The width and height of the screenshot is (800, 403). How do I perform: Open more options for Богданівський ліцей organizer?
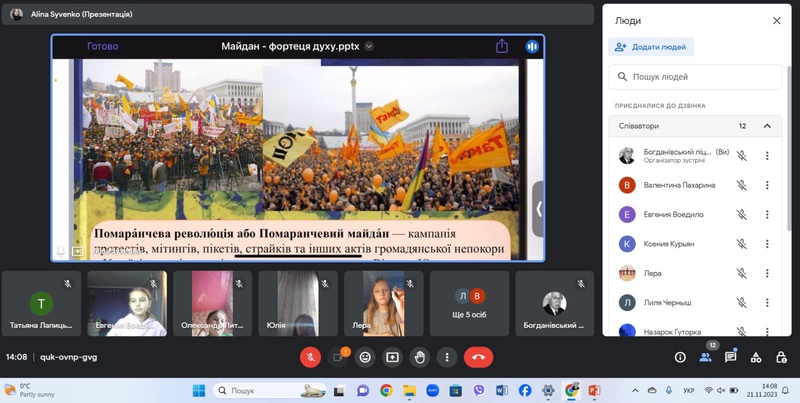(x=767, y=156)
